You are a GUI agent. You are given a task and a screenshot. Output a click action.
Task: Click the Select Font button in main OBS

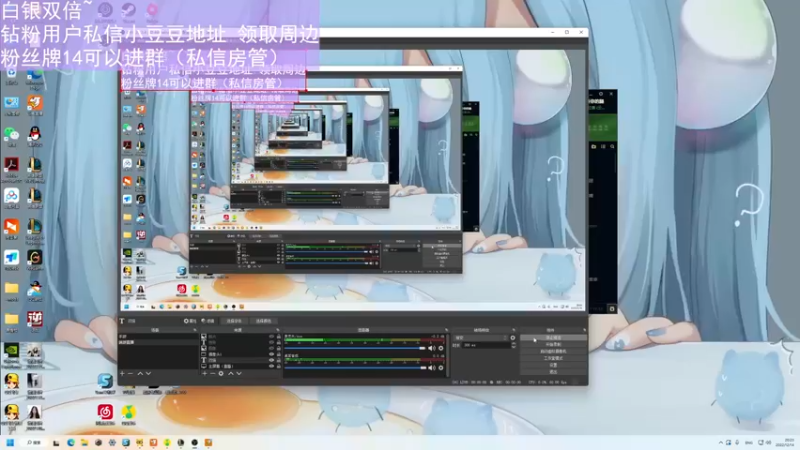(x=234, y=321)
